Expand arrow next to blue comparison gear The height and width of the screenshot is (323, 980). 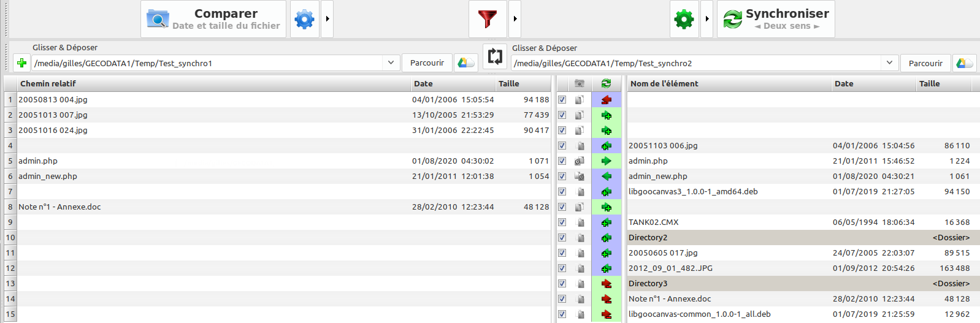(327, 19)
